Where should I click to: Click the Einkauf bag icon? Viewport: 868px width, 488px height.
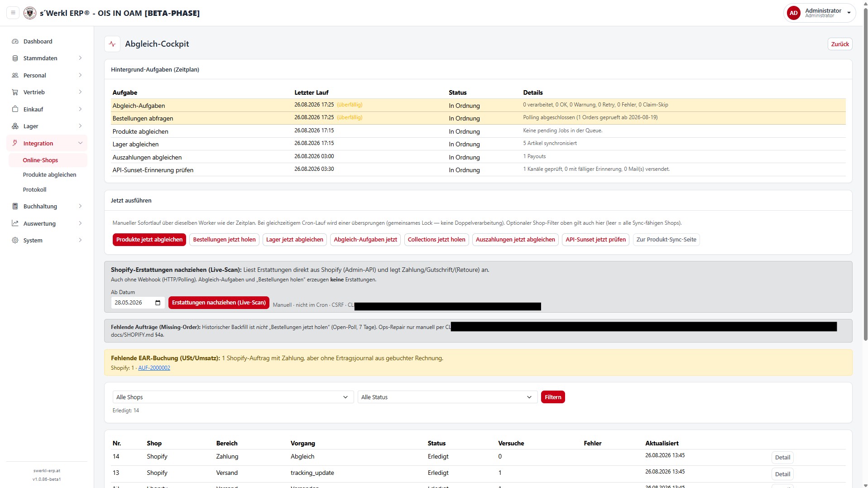(x=15, y=109)
